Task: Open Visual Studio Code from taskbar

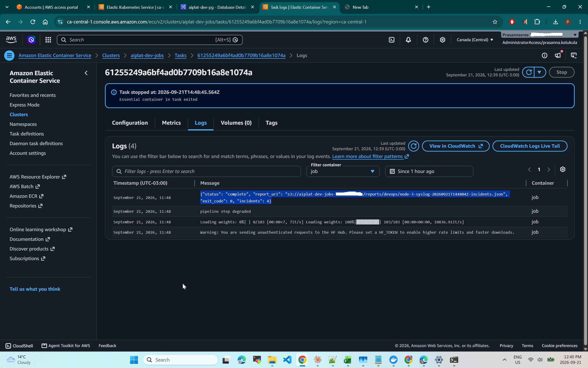Action: pyautogui.click(x=287, y=360)
